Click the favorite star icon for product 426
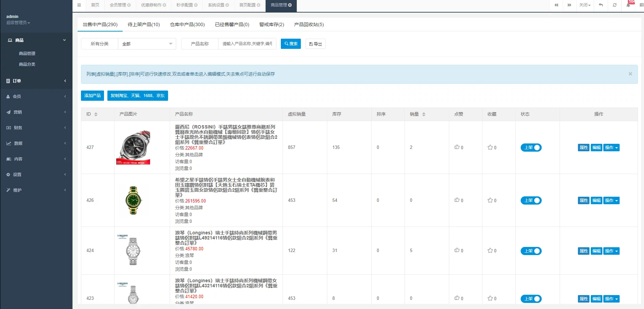 pos(490,200)
